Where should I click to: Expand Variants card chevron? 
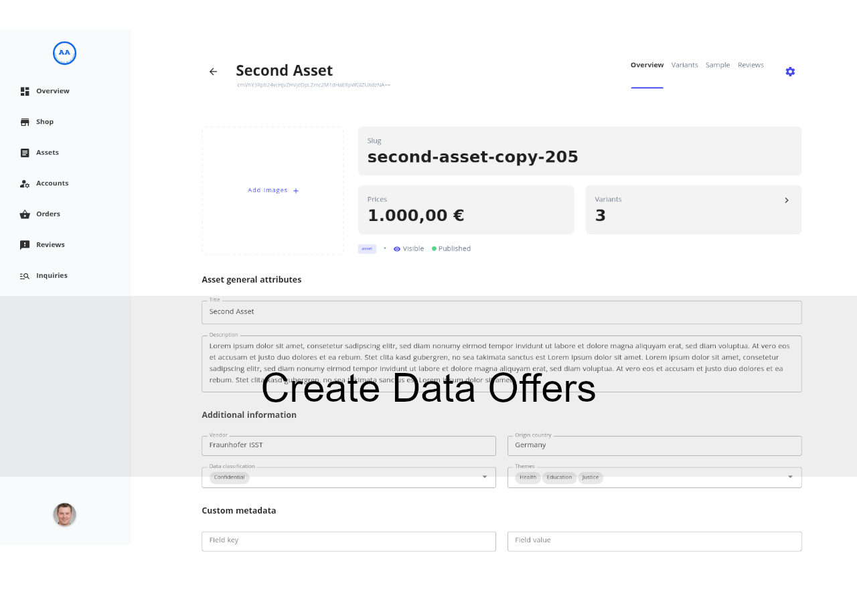pyautogui.click(x=787, y=200)
